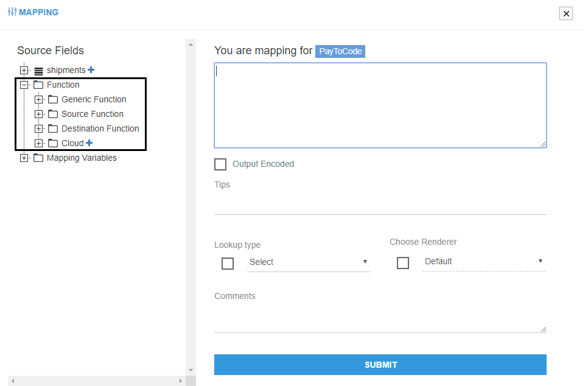588x386 pixels.
Task: Click the plus icon next to Cloud
Action: tap(89, 143)
